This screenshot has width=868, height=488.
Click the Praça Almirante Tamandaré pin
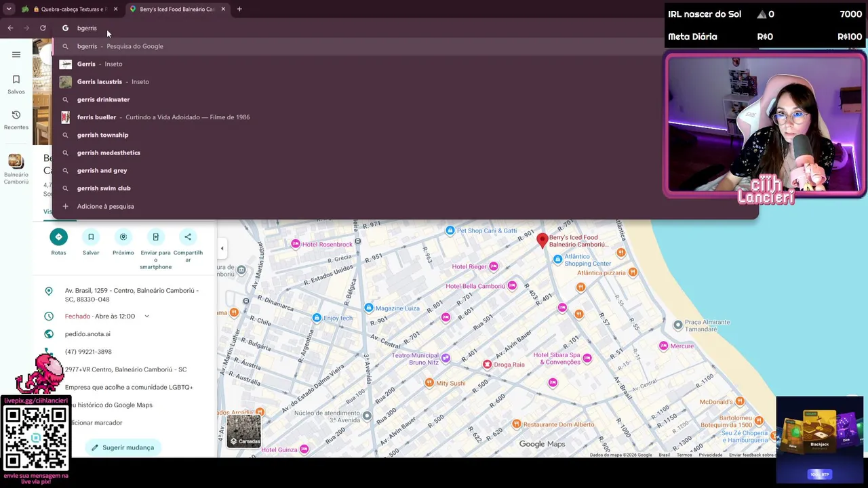pos(677,325)
